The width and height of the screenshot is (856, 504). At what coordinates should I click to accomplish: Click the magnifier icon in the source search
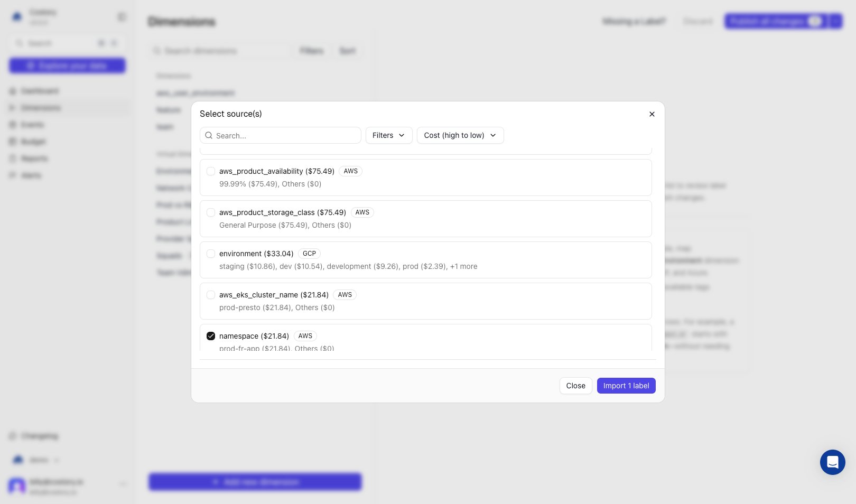coord(209,135)
